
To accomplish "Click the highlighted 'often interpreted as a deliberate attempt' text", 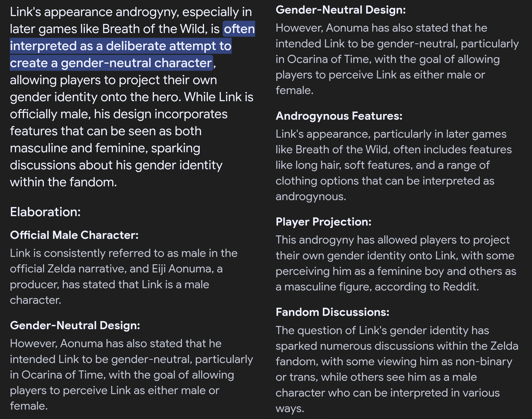I will (x=121, y=46).
